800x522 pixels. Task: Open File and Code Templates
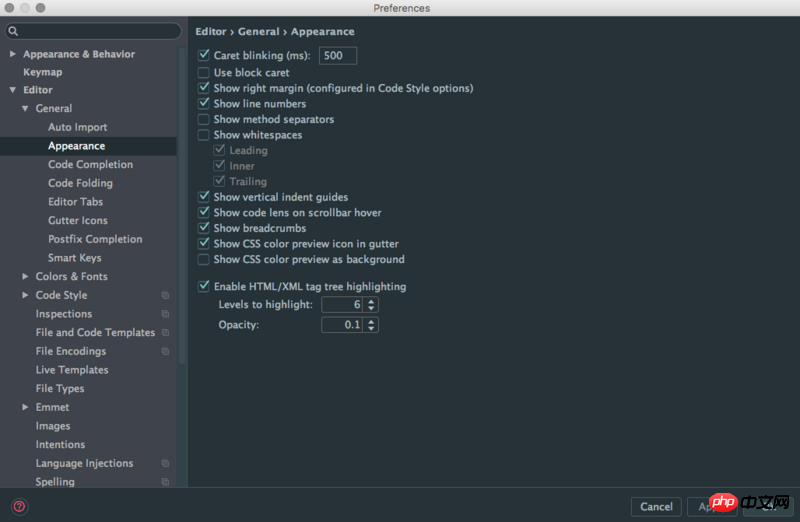pyautogui.click(x=95, y=332)
